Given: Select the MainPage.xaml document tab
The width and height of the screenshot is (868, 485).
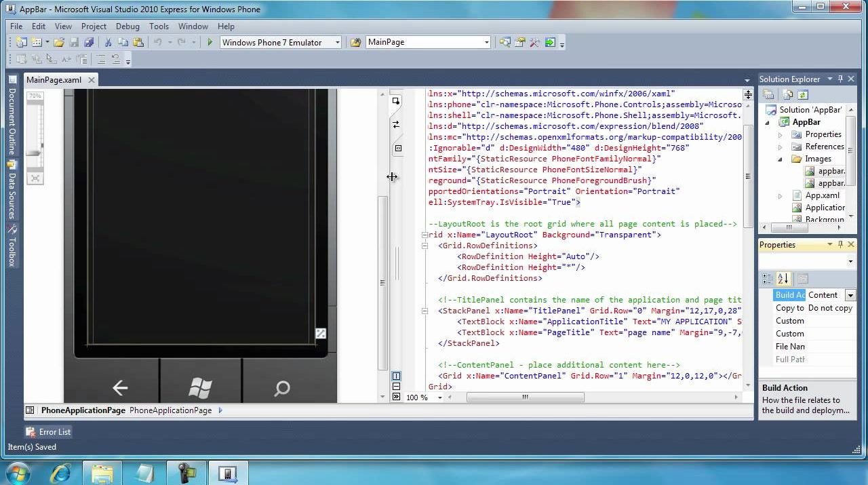Looking at the screenshot, I should click(54, 79).
